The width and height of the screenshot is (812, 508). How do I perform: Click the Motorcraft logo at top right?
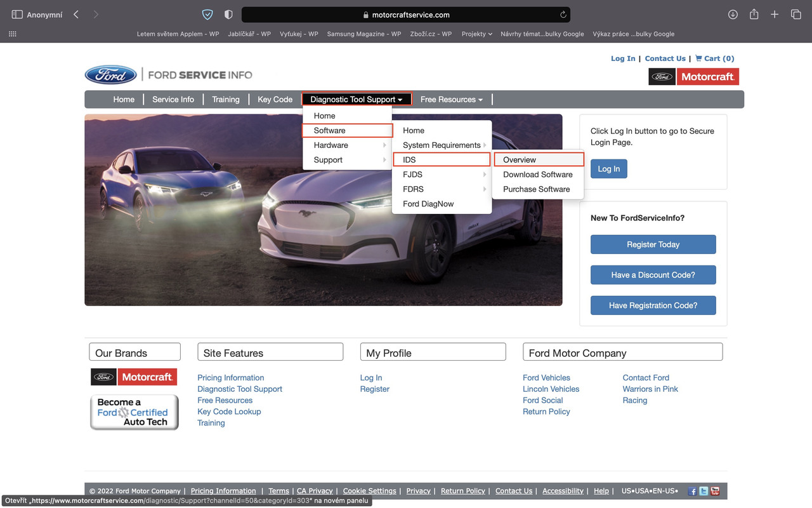(x=693, y=77)
